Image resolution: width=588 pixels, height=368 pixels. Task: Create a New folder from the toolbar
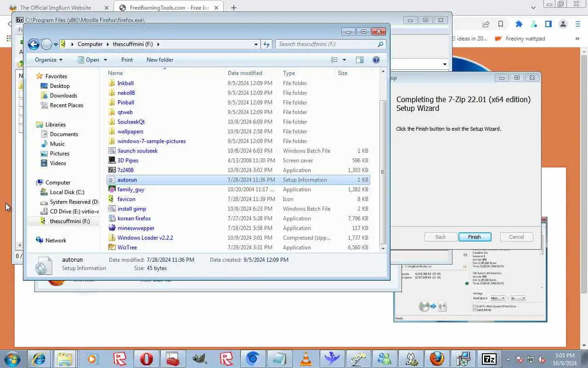click(160, 60)
